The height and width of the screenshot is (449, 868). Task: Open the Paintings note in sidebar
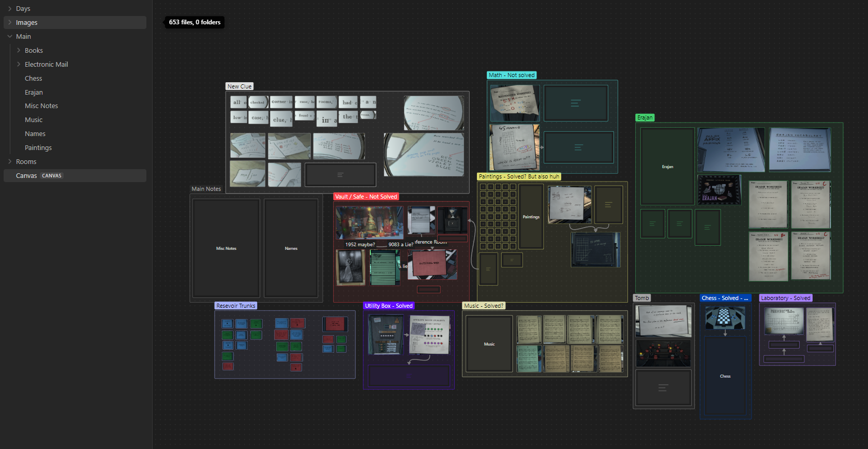[x=38, y=148]
